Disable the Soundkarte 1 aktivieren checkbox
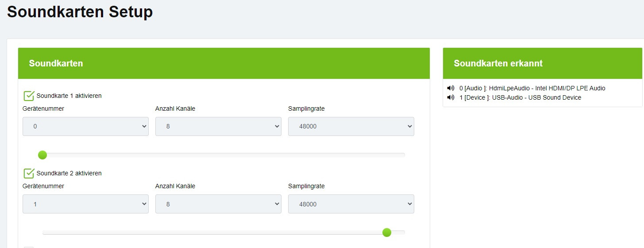This screenshot has width=644, height=248. click(x=29, y=96)
